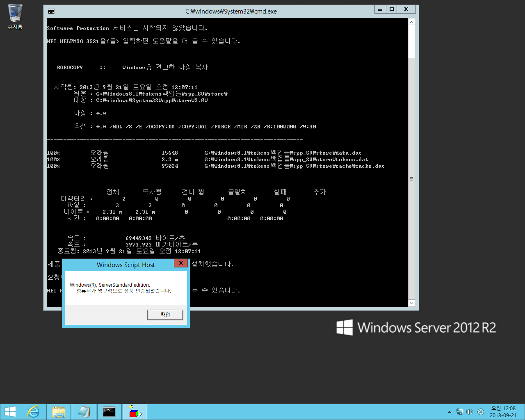The height and width of the screenshot is (420, 525).
Task: Maximize the cmd.exe window
Action: pyautogui.click(x=392, y=9)
